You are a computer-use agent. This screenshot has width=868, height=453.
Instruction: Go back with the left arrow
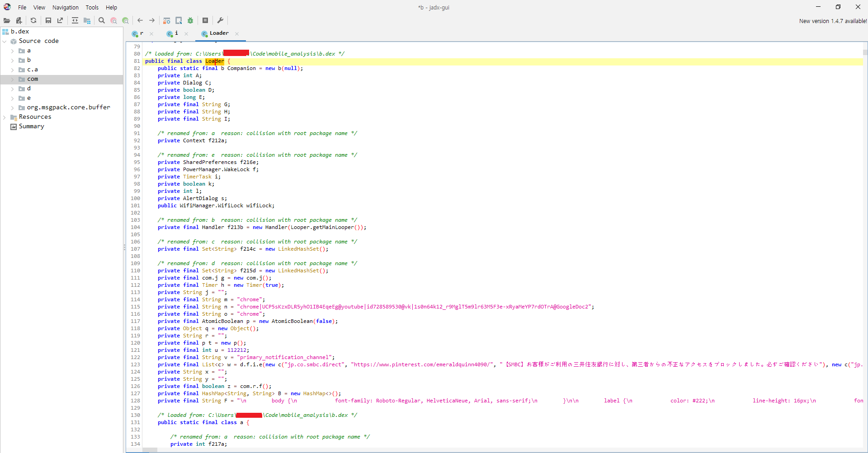[x=140, y=20]
